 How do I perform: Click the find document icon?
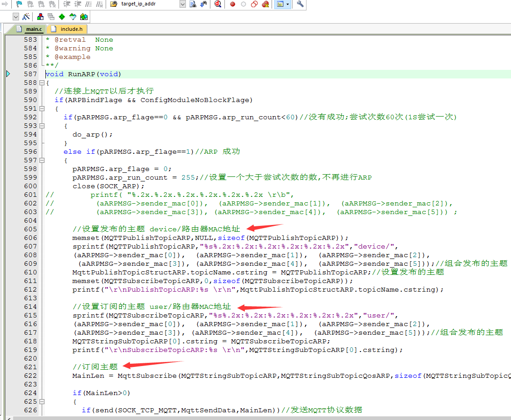[x=193, y=4]
